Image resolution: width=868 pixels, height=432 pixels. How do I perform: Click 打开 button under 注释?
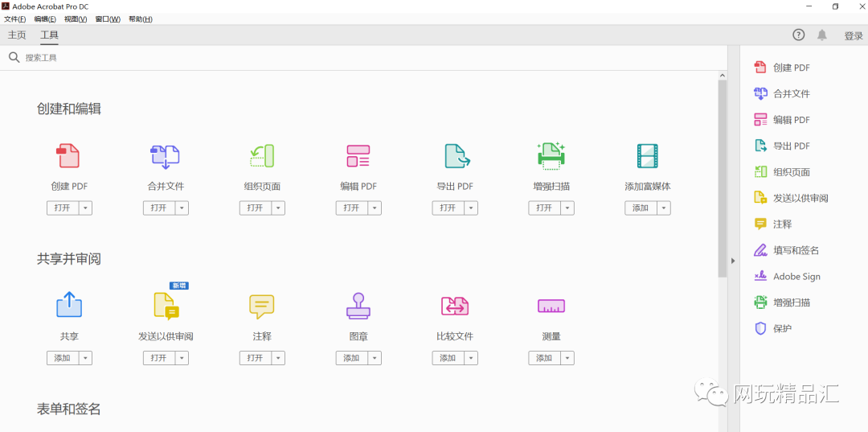point(256,358)
